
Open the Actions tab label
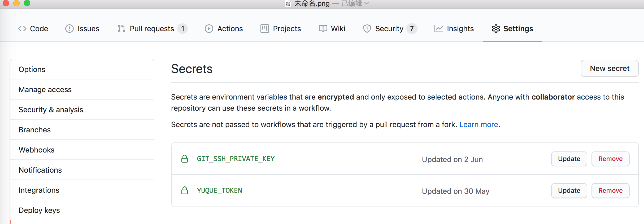[x=230, y=29]
